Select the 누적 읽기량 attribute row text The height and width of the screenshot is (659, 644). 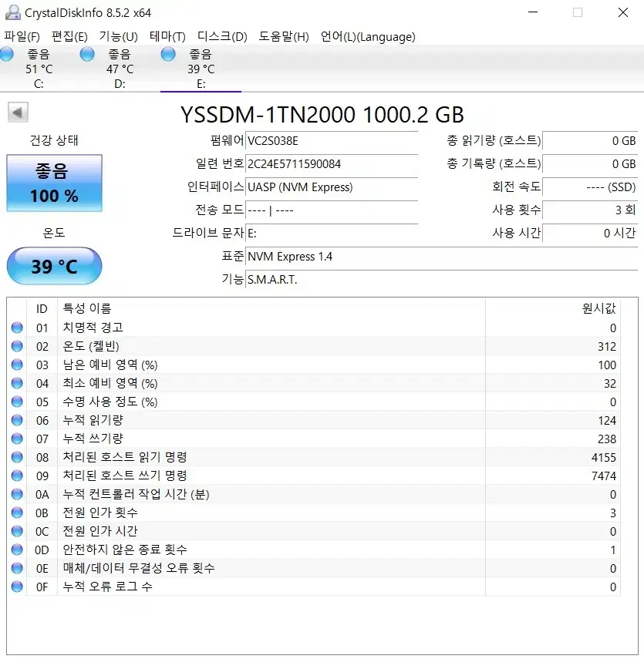[x=93, y=420]
